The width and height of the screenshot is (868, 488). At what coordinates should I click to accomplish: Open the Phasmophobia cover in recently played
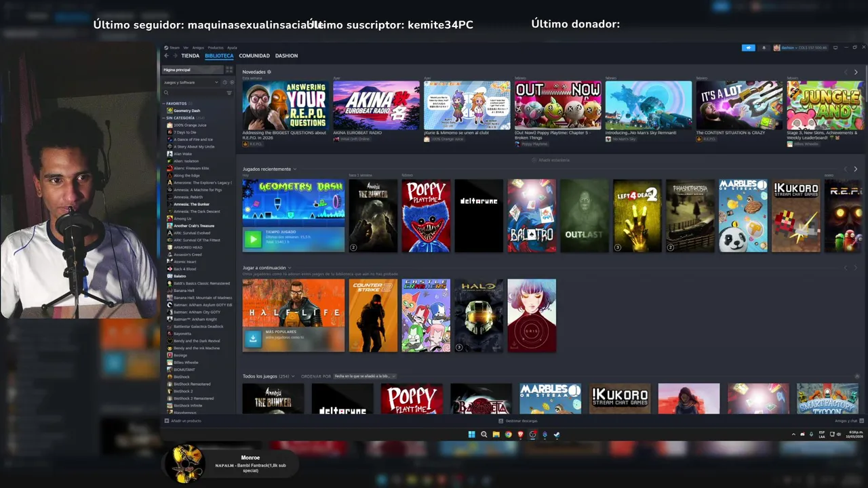click(x=690, y=216)
